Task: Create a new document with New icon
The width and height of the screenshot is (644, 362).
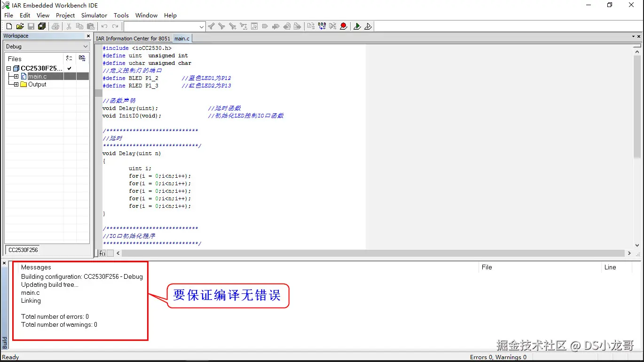Action: tap(9, 26)
